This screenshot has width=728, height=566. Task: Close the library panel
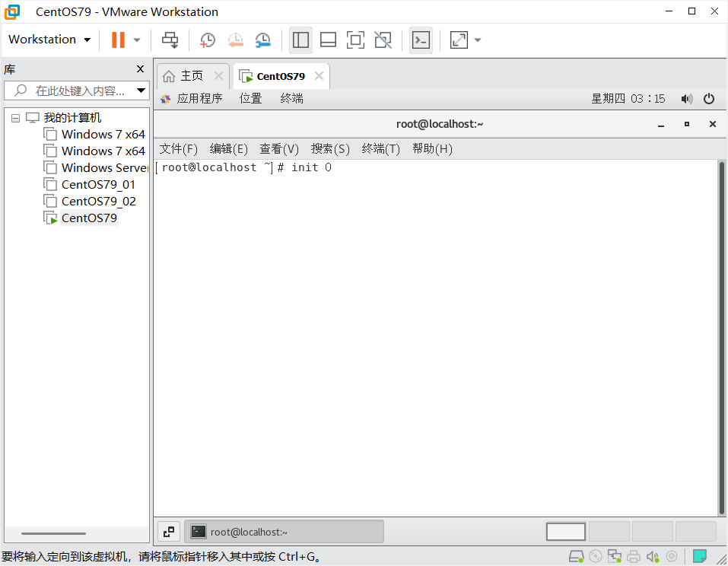[x=140, y=69]
